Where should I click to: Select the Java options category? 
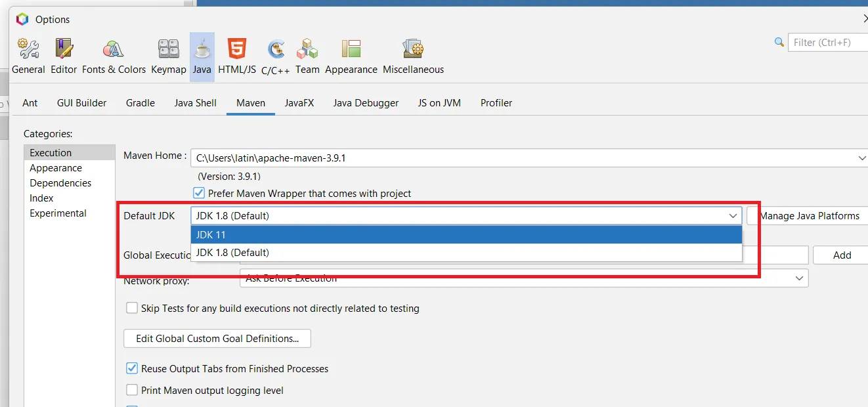tap(202, 56)
